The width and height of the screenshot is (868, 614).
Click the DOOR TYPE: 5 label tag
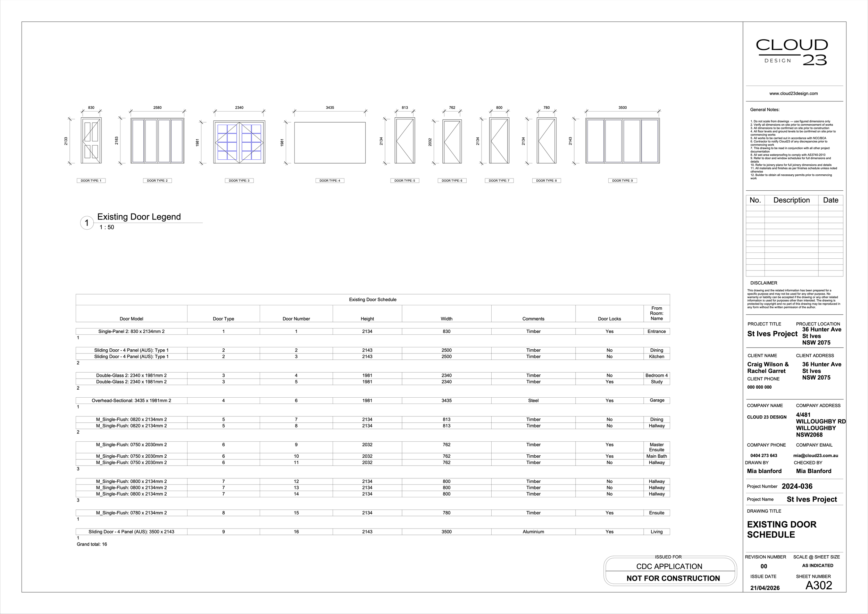(x=404, y=181)
